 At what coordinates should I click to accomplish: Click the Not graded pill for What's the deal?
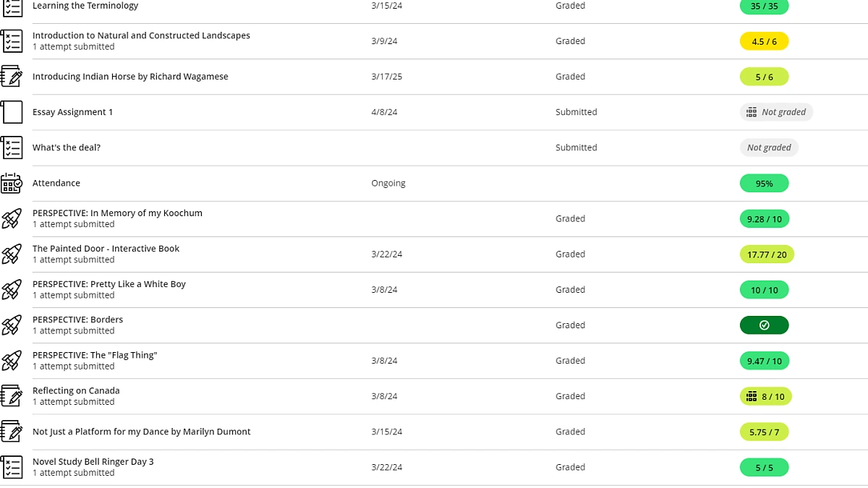coord(769,147)
